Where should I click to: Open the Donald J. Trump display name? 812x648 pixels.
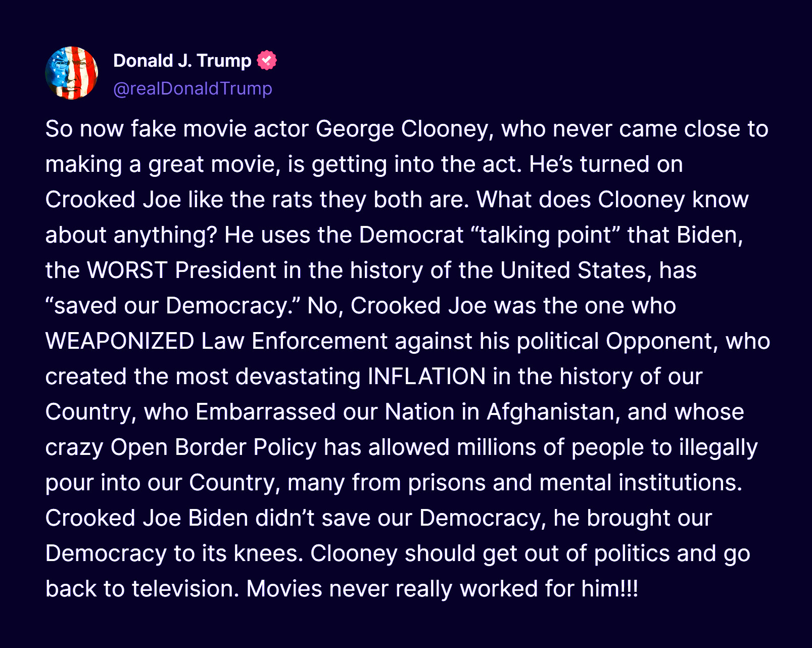pos(182,61)
